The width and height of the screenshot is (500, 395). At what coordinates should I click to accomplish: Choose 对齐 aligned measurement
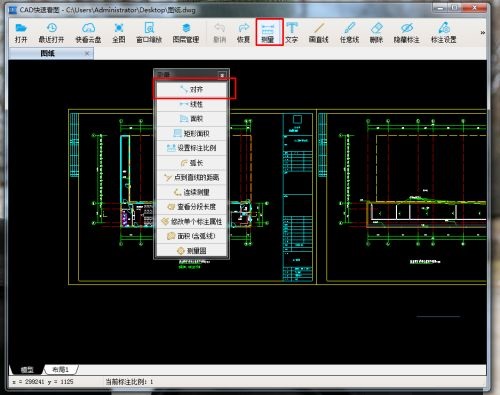(x=192, y=89)
